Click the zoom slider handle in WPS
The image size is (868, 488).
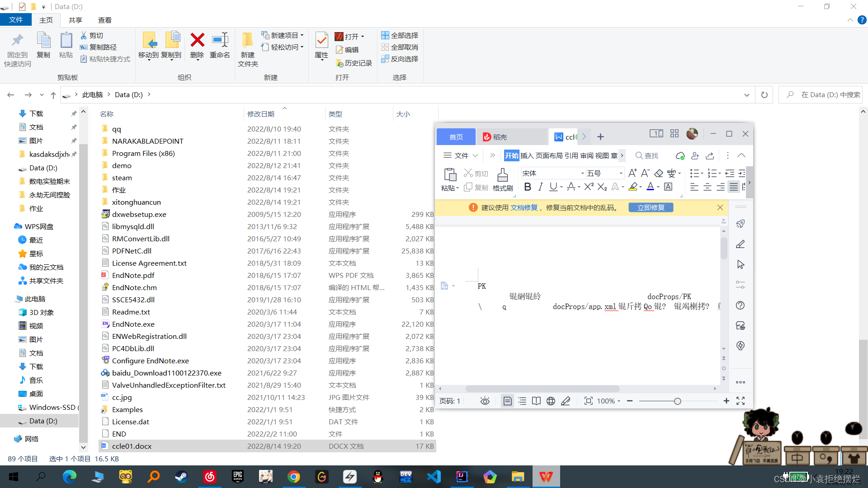point(677,401)
